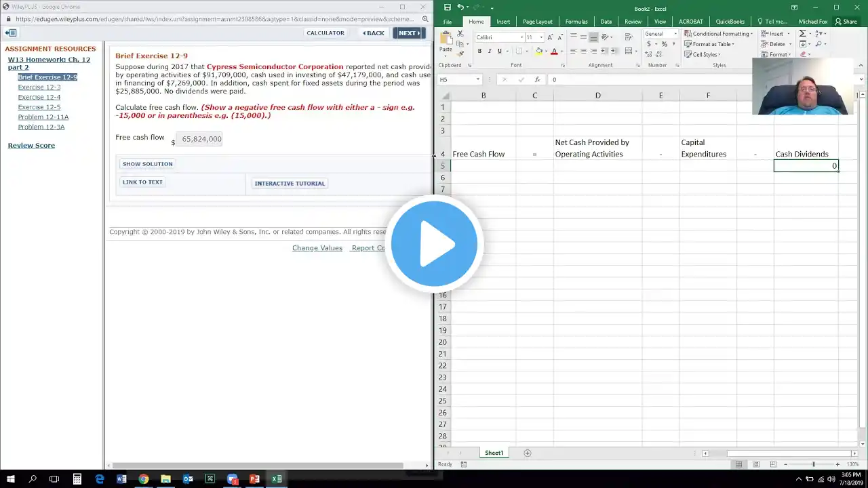Click the Cut scissors icon

coord(460,33)
